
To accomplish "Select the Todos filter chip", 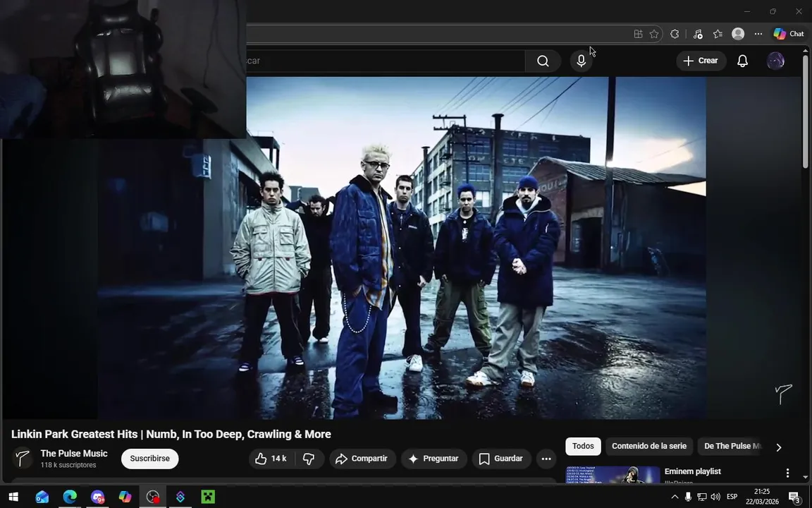I will 583,447.
